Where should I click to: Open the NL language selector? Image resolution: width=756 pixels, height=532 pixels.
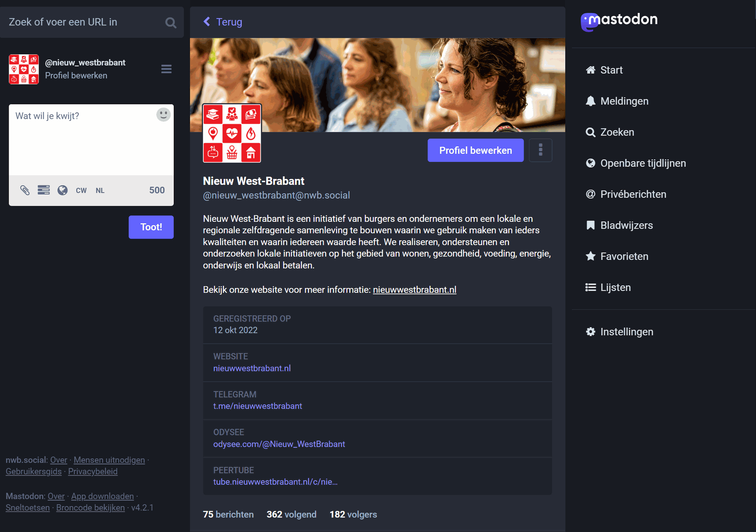[100, 191]
